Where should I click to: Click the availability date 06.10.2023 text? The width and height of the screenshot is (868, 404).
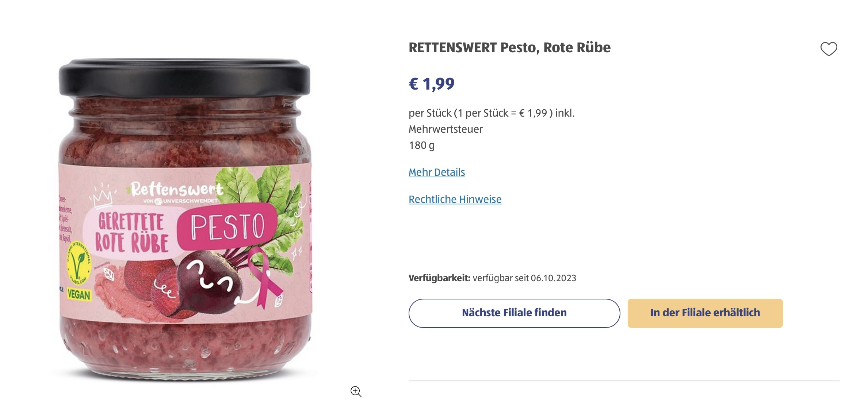point(553,278)
